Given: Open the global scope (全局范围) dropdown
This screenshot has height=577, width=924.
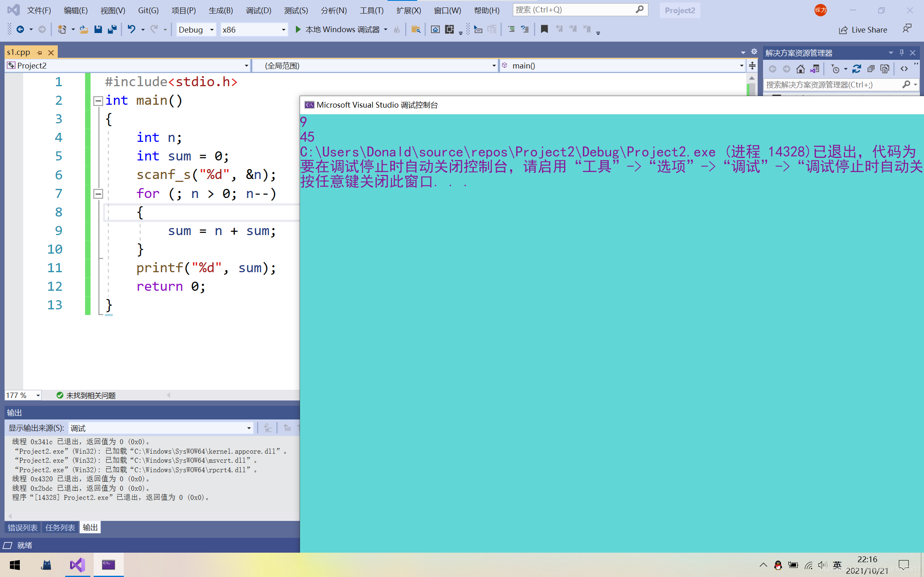Looking at the screenshot, I should point(375,66).
